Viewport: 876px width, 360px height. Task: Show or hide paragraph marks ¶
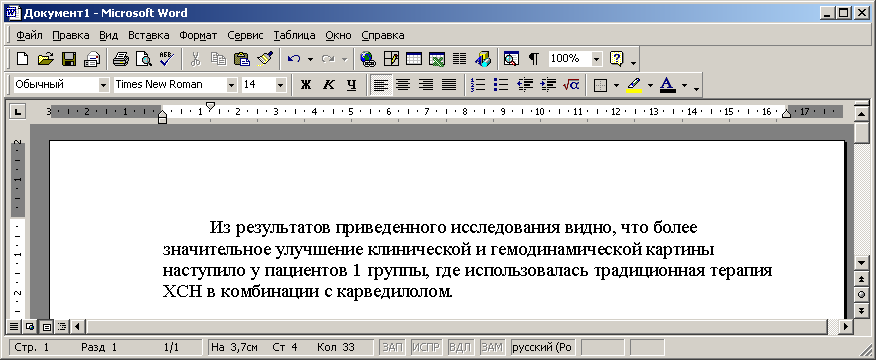(x=534, y=59)
